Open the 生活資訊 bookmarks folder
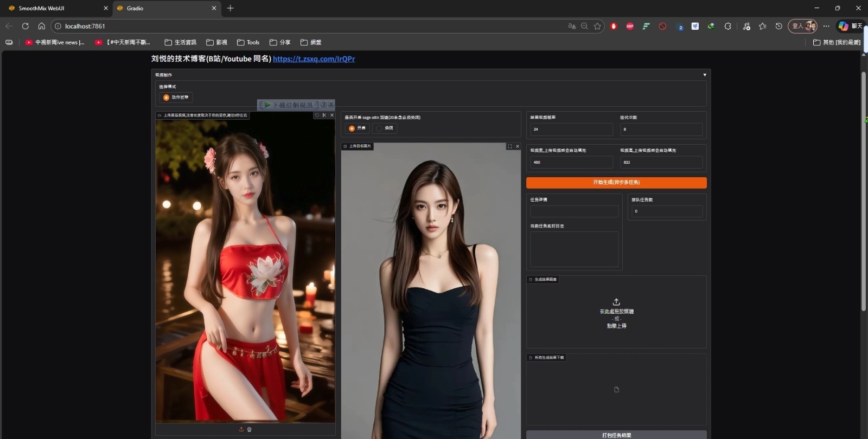868x439 pixels. coord(181,42)
